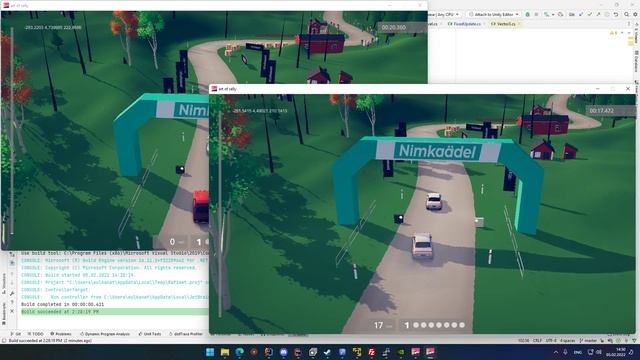Image resolution: width=640 pixels, height=360 pixels.
Task: Open the master Git branch widget
Action: coord(588,340)
